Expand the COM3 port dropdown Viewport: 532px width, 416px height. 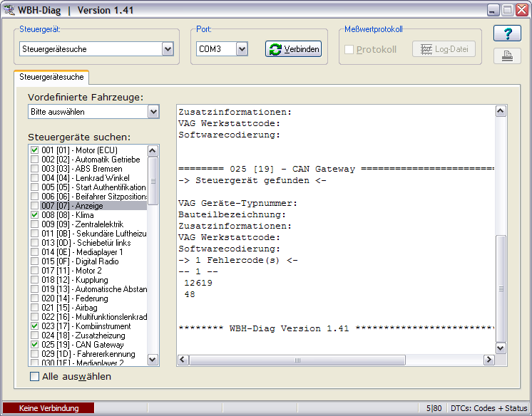tap(242, 49)
